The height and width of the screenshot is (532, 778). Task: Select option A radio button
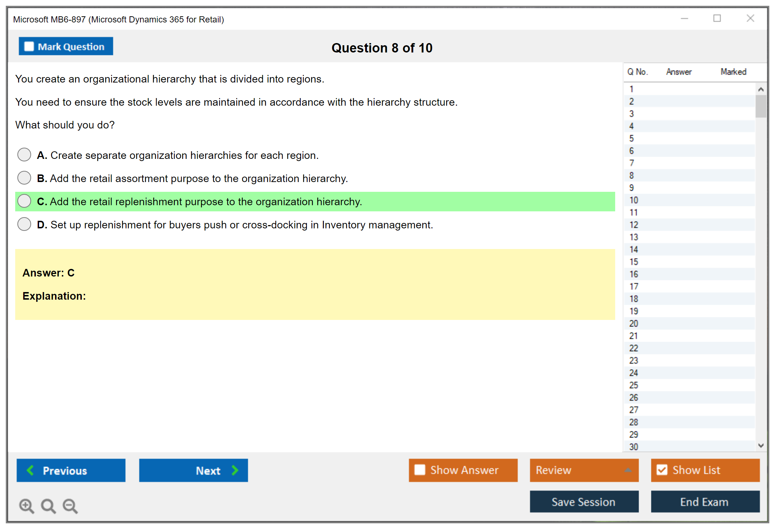(x=24, y=155)
